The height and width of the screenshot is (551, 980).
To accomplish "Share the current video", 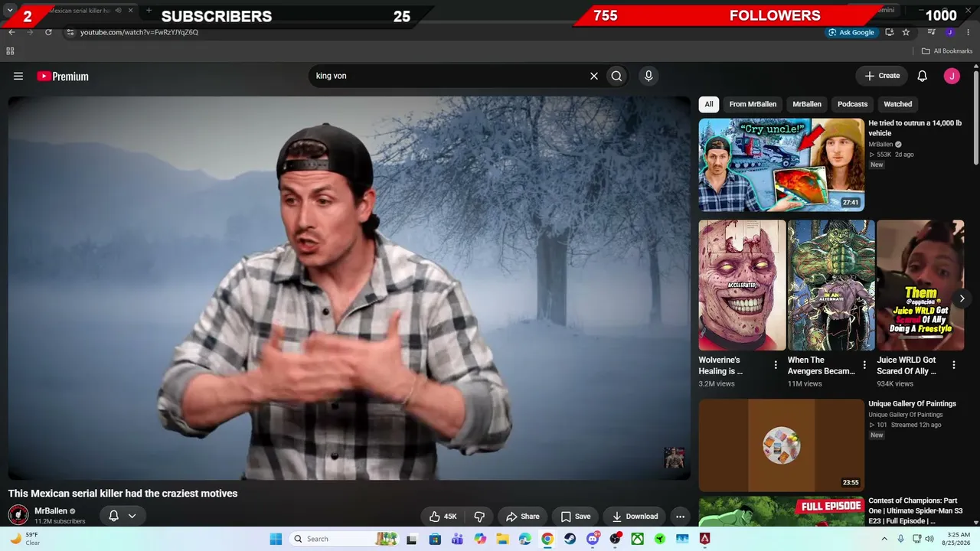I will [x=522, y=517].
